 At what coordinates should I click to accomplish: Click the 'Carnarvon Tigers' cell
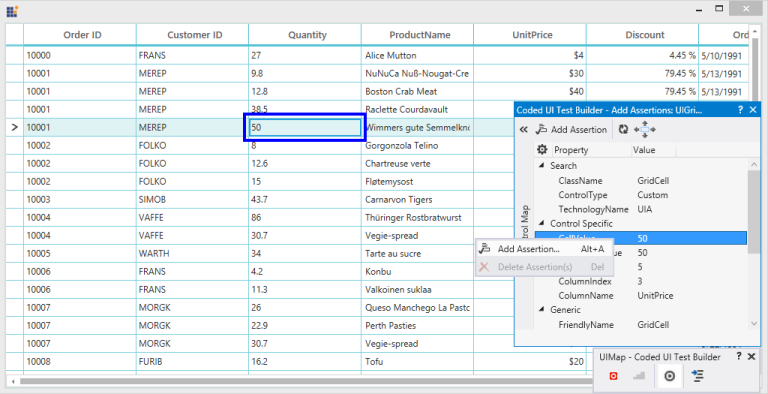(x=417, y=199)
